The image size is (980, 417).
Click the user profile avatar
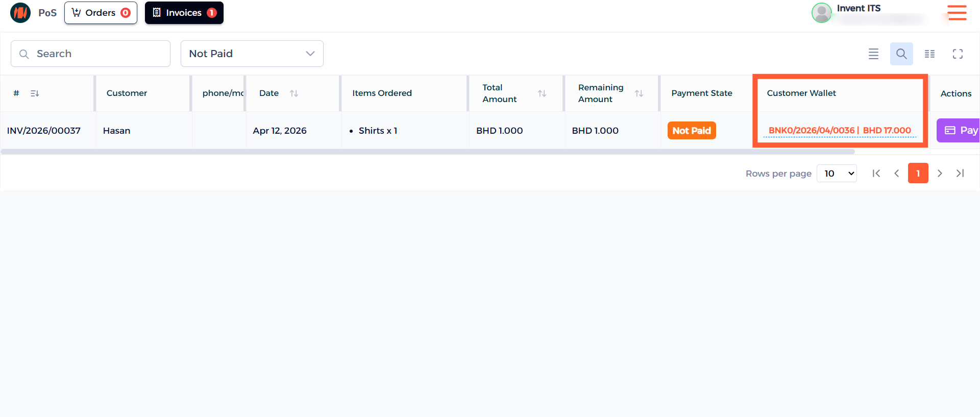click(821, 13)
